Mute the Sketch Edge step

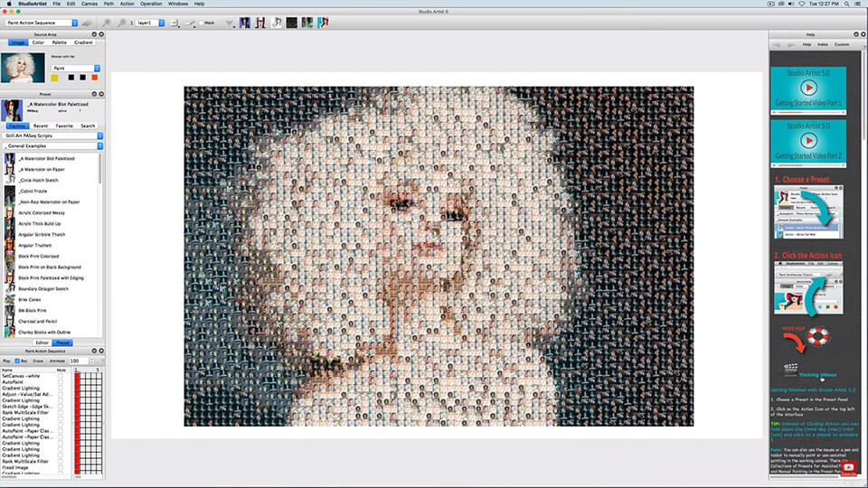(x=61, y=406)
